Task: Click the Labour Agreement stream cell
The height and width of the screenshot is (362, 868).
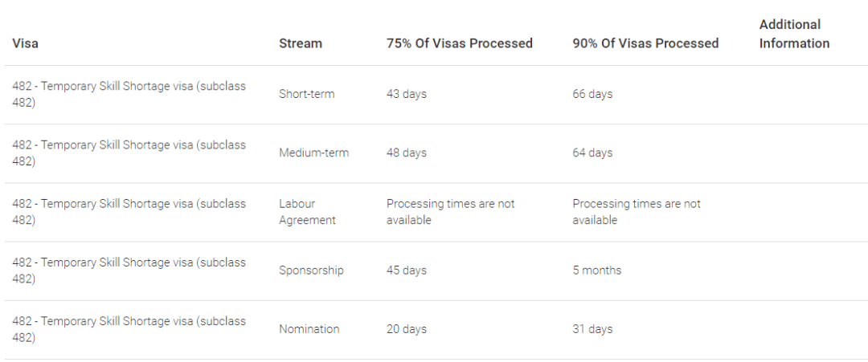Action: (307, 212)
